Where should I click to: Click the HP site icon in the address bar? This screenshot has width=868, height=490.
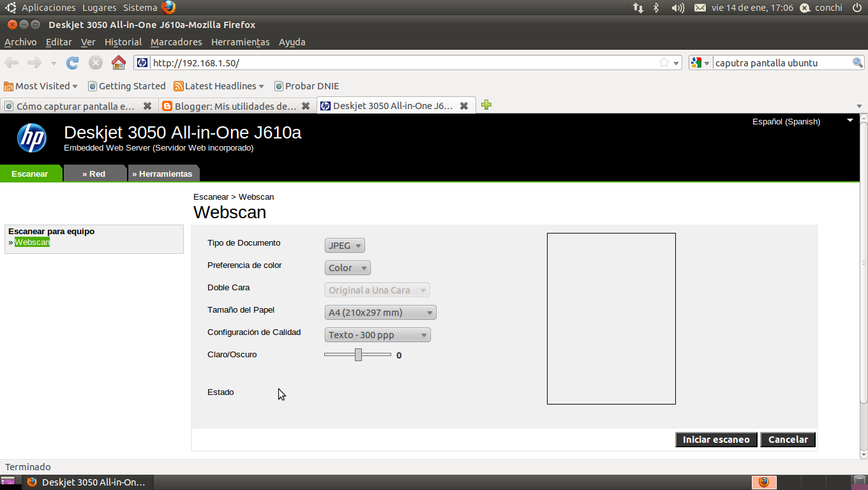(142, 63)
